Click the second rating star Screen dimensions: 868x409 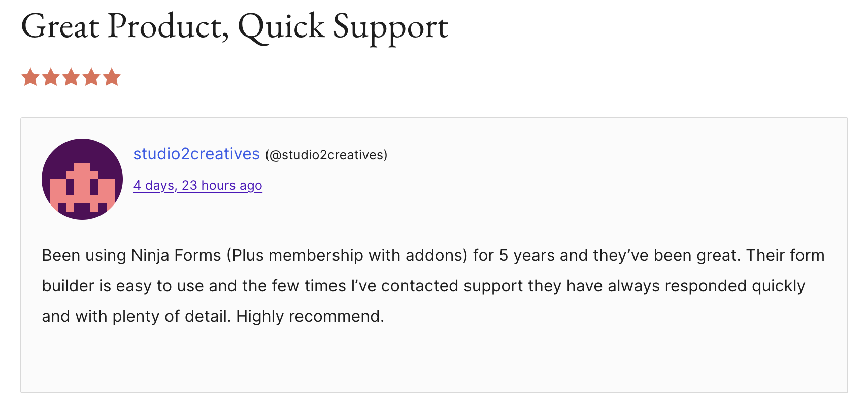tap(51, 78)
